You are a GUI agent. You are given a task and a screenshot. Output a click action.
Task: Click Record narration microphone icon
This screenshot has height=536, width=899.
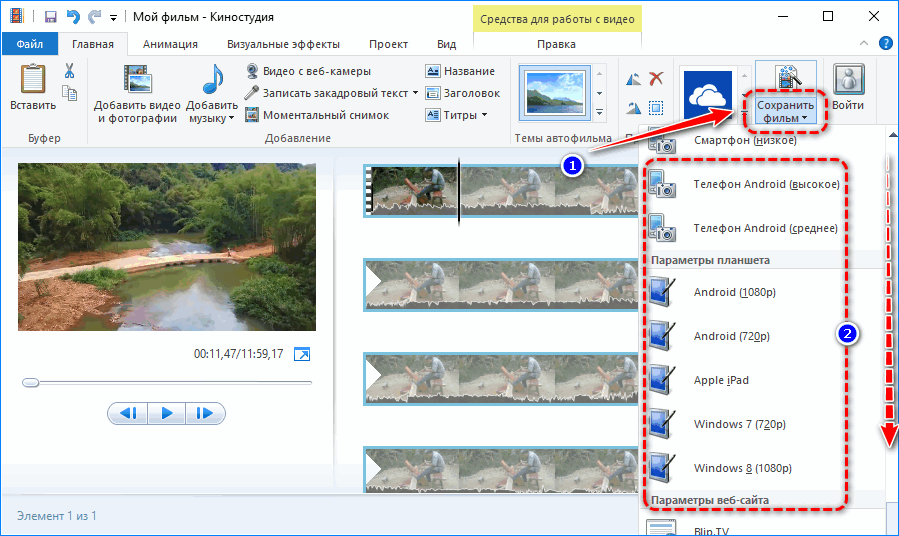point(252,93)
